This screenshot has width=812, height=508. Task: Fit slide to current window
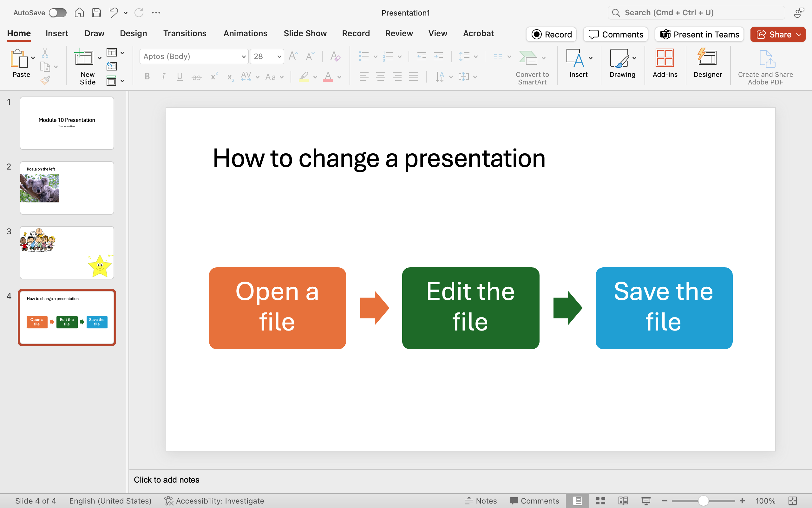point(793,501)
